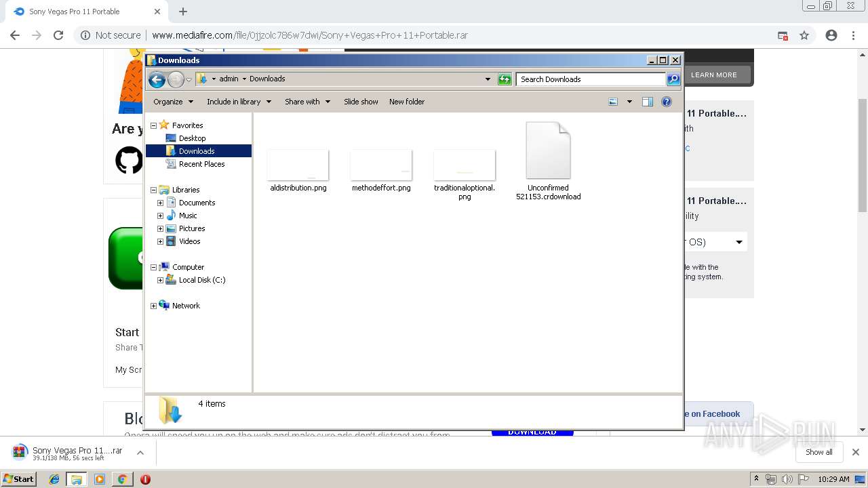Select Recent Places in Favorites
Screen dimensions: 868x488
(201, 164)
